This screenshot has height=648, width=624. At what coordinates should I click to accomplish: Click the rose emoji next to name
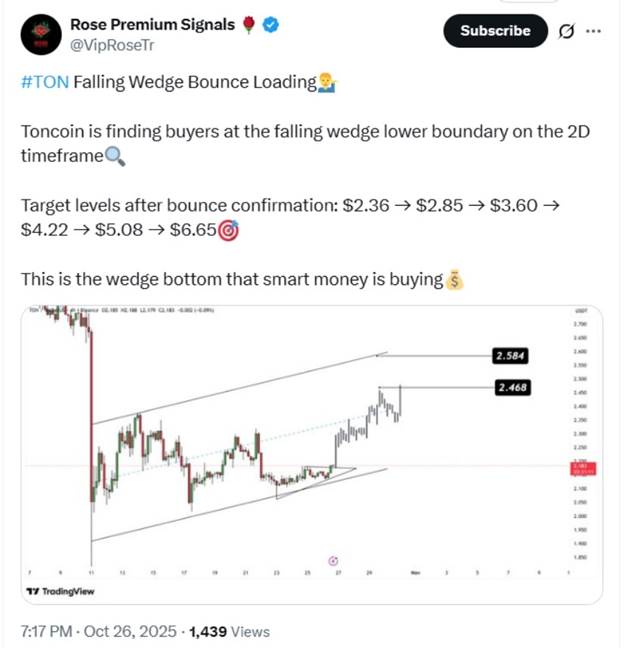click(x=249, y=25)
